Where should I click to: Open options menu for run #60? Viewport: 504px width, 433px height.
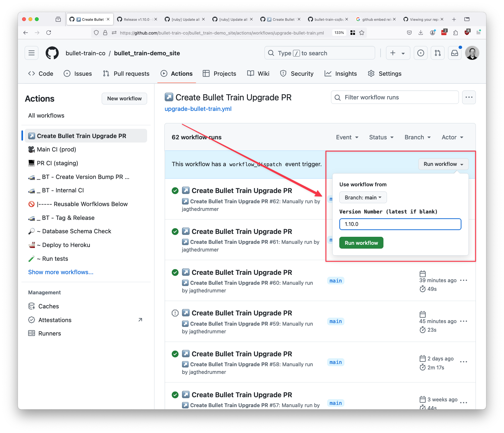[x=464, y=280]
